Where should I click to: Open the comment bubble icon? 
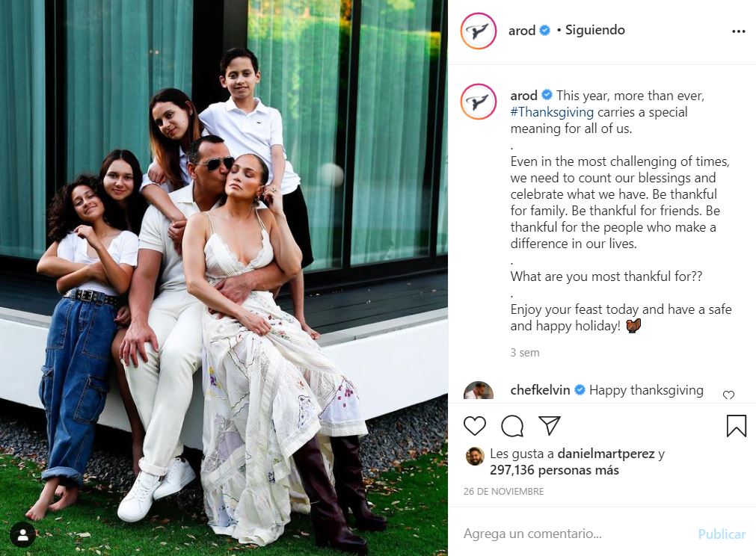512,426
